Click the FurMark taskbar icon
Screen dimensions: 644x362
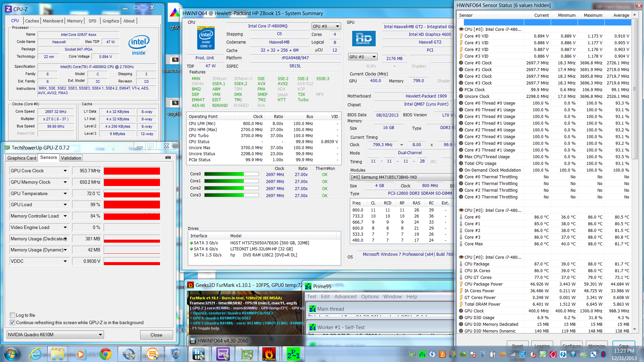(269, 354)
